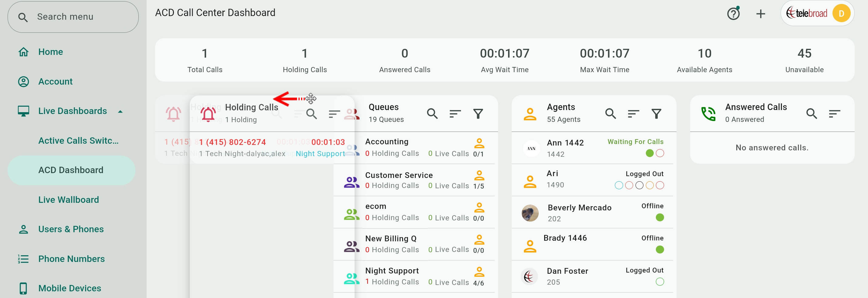The height and width of the screenshot is (298, 868).
Task: Search in the Queues panel
Action: coord(432,114)
